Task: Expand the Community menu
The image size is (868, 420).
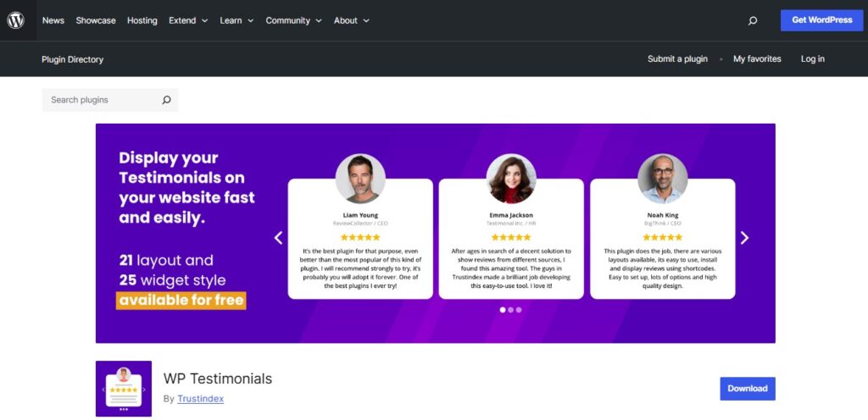Action: coord(293,20)
